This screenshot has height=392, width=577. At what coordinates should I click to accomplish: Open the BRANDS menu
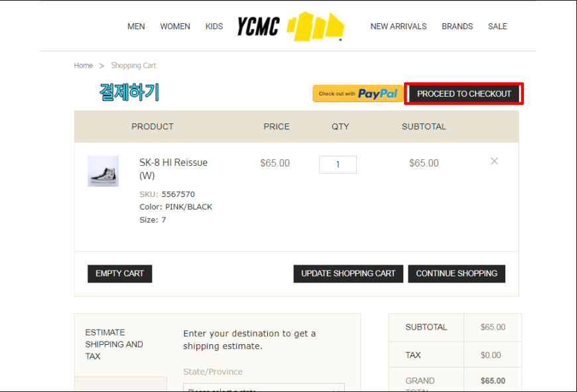(x=457, y=27)
